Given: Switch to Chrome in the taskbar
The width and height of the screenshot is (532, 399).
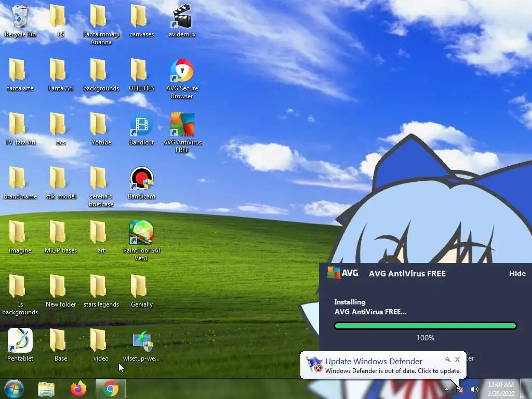Looking at the screenshot, I should [x=111, y=389].
